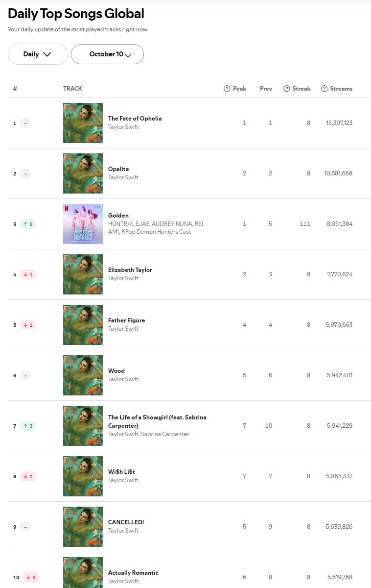Click the up 3 badge for rank 7
The image size is (371, 588).
(x=27, y=426)
